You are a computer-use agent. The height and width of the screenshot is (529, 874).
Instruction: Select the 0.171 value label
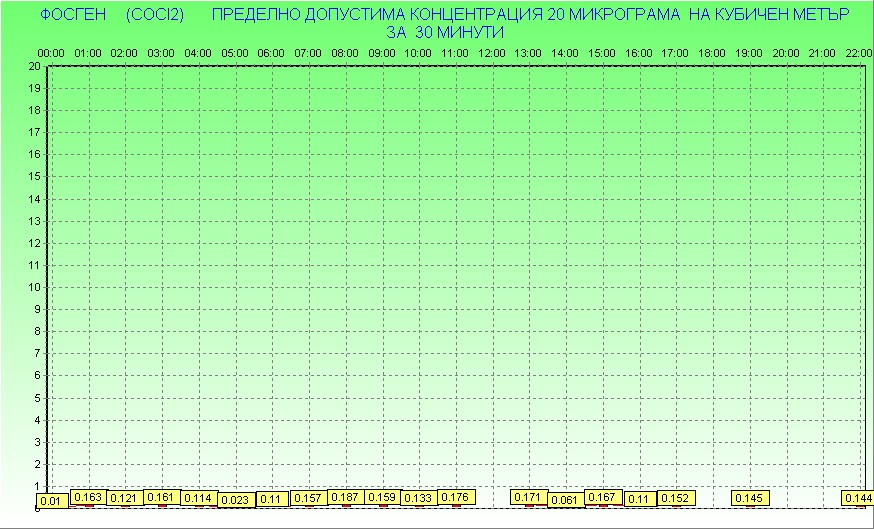tap(528, 497)
